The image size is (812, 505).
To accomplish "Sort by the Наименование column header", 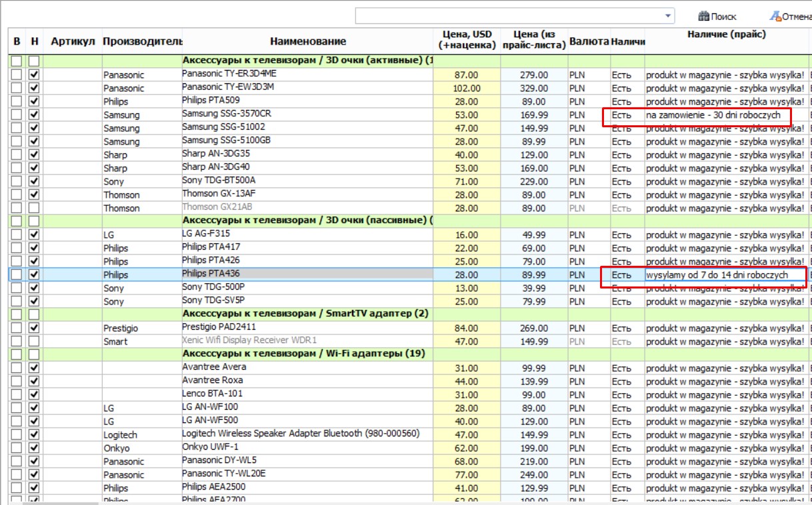I will point(307,41).
